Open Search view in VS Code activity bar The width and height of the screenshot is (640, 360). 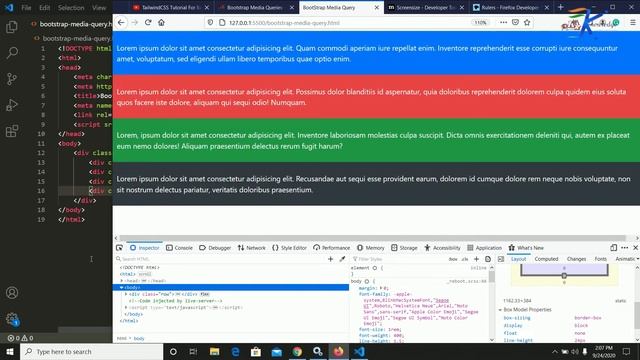click(x=12, y=53)
